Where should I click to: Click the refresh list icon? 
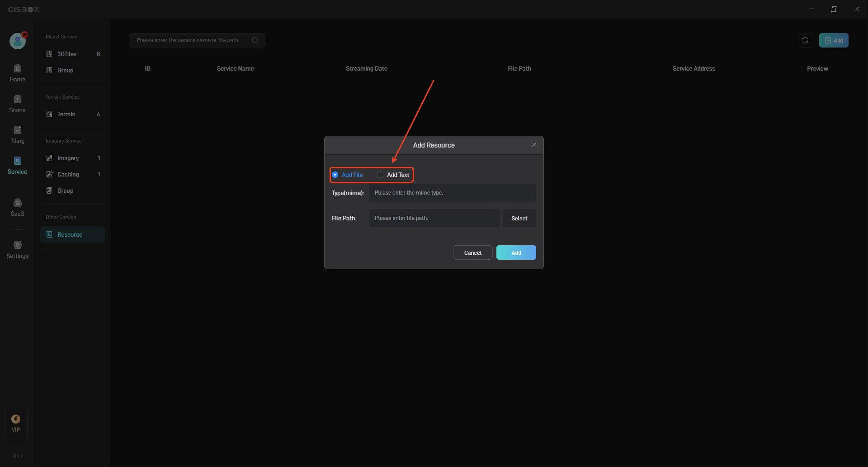pyautogui.click(x=805, y=40)
